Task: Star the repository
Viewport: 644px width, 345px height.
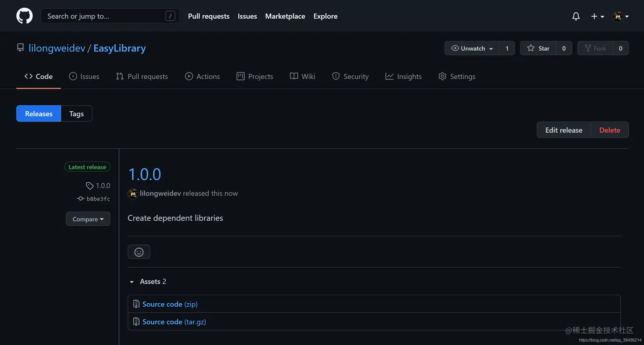Action: pos(538,48)
